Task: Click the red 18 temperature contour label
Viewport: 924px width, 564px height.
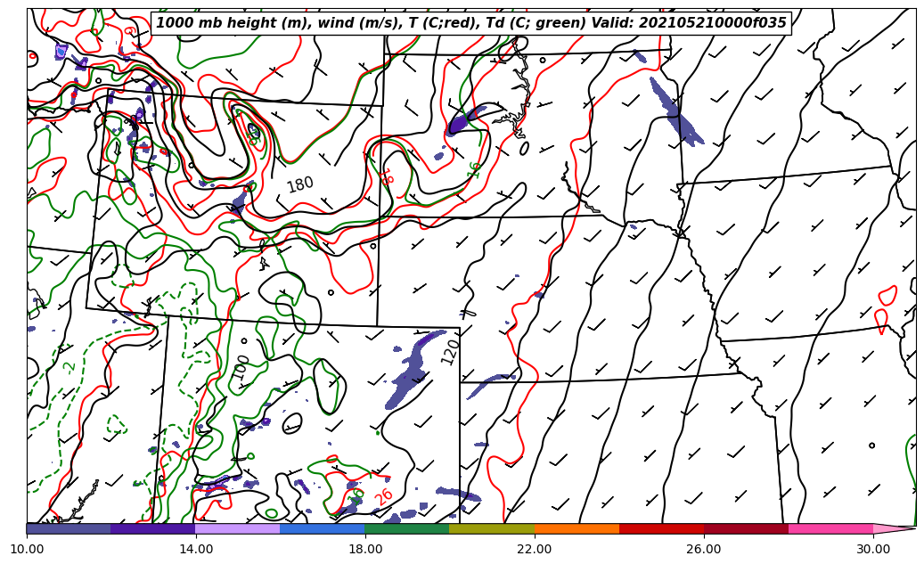Action: coord(387,176)
